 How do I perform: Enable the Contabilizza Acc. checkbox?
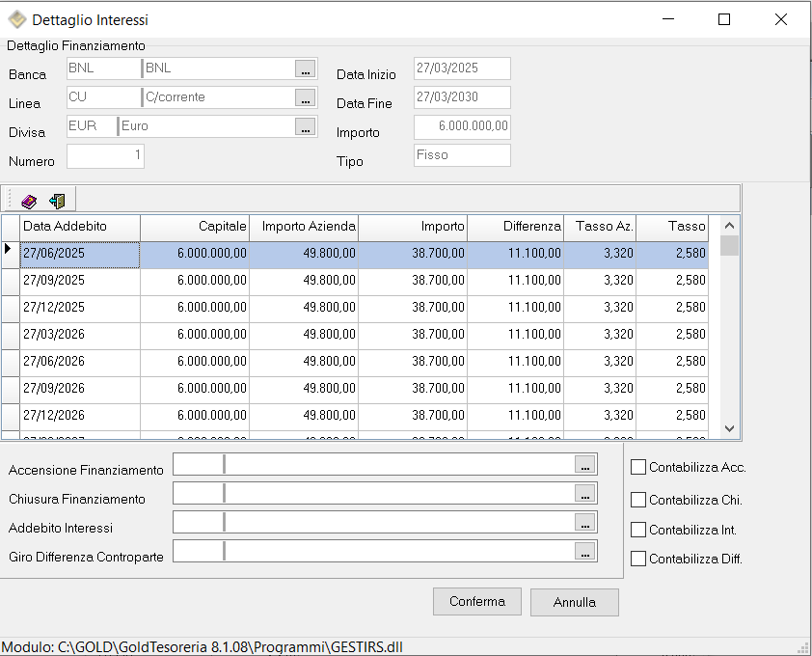click(x=638, y=467)
